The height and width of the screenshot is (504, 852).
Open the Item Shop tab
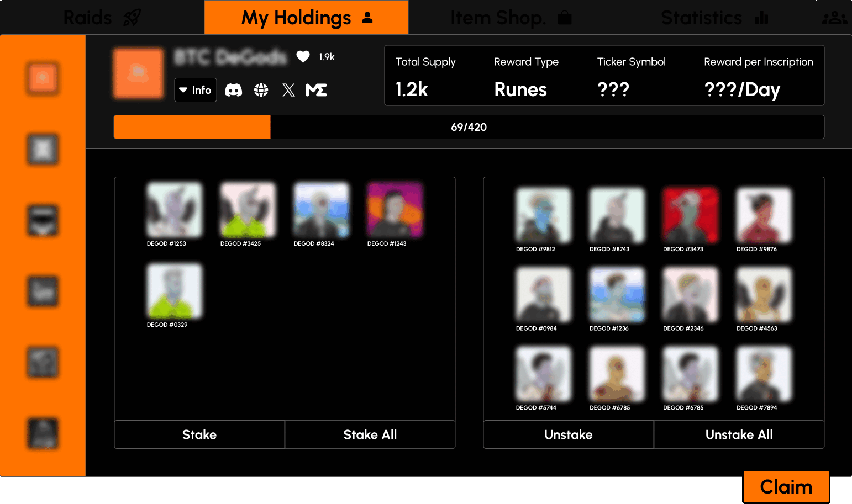(511, 18)
